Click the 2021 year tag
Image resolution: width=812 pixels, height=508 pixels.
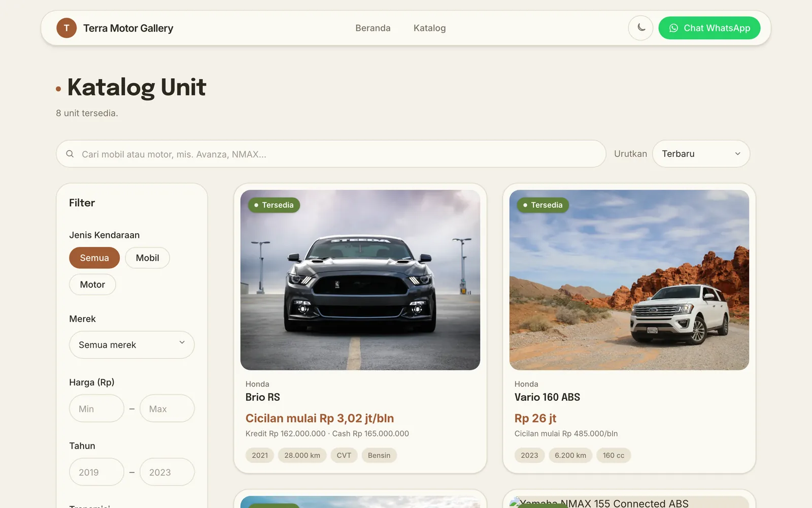coord(260,455)
